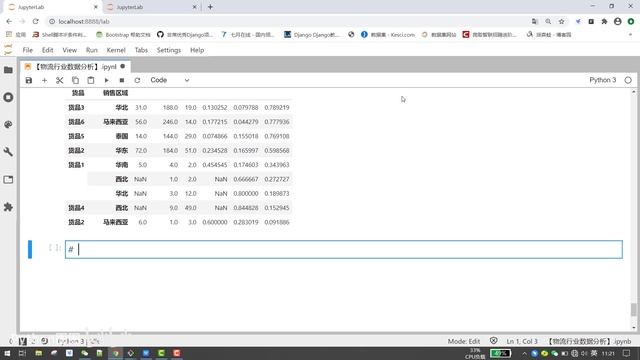Click the kernel status circle indicator
The width and height of the screenshot is (640, 360).
point(628,80)
